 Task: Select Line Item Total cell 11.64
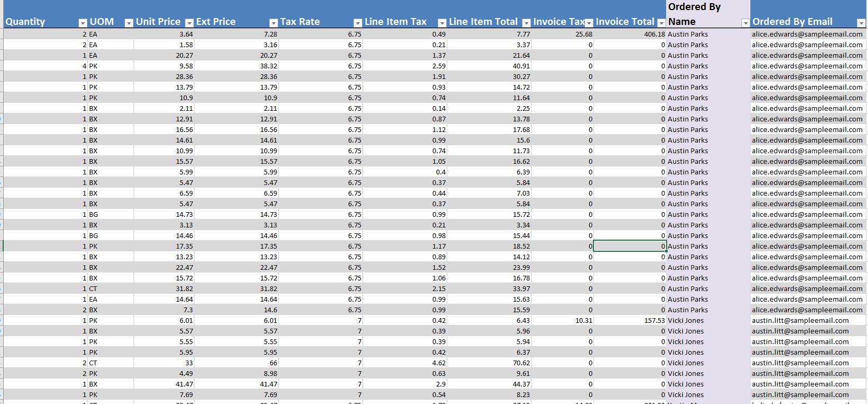[489, 98]
